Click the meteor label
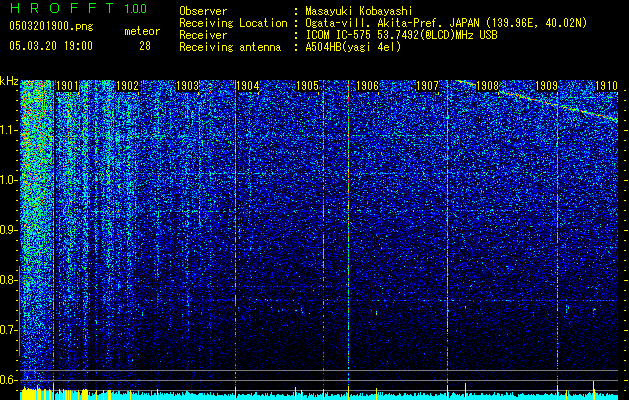 point(142,31)
